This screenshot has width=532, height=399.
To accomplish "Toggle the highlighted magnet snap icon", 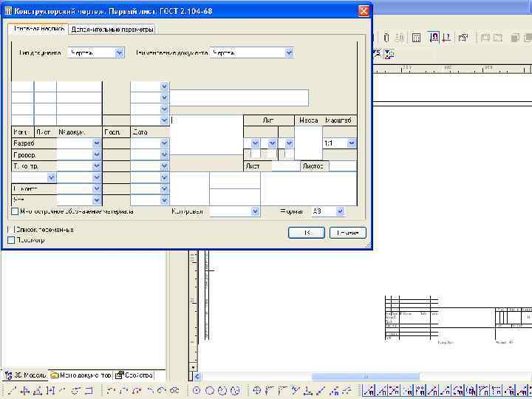I will coord(434,37).
